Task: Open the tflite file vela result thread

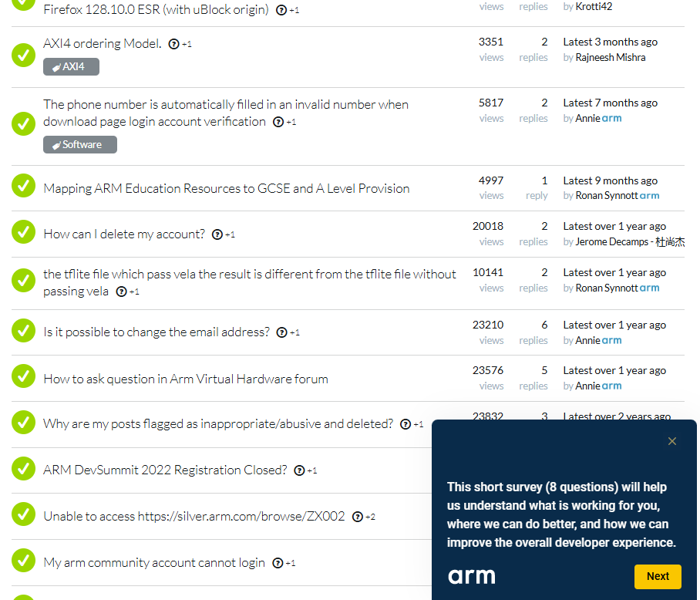Action: pos(250,282)
